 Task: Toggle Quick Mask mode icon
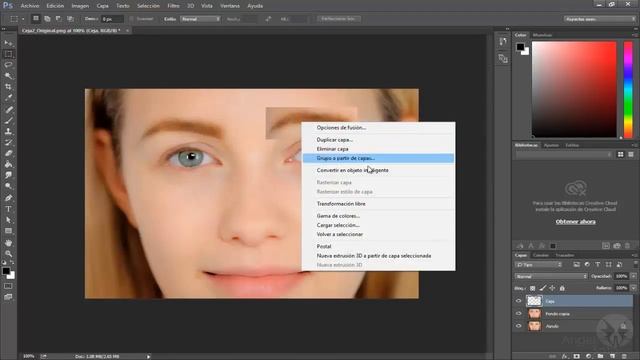tap(8, 286)
